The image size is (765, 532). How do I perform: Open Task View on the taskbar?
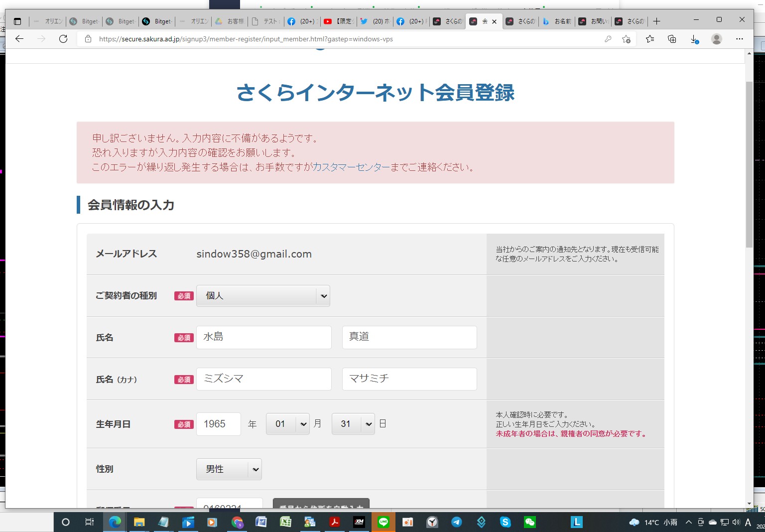coord(90,522)
